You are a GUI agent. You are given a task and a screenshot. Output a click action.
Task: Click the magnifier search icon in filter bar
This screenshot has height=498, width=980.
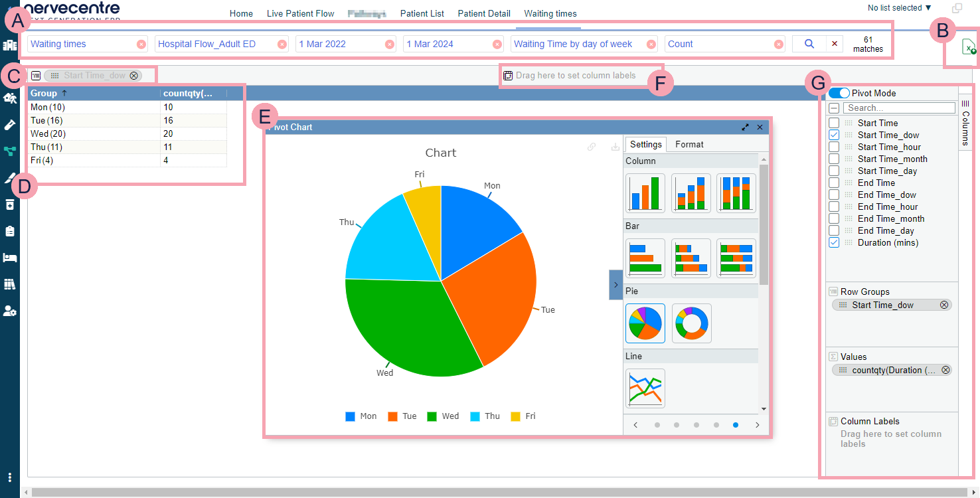[x=809, y=44]
